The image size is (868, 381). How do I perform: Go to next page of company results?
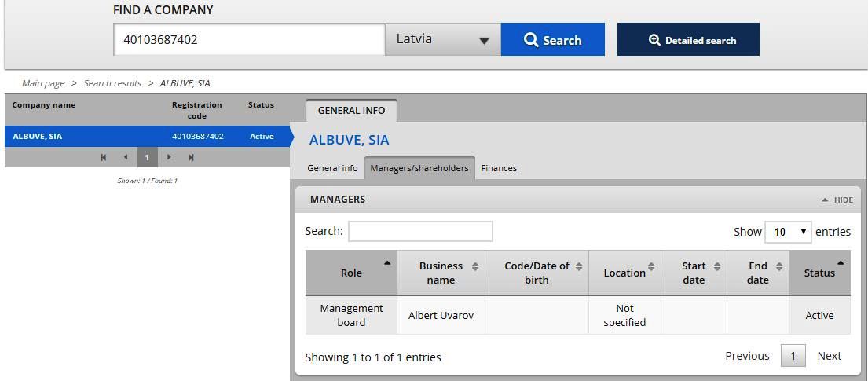pyautogui.click(x=169, y=158)
